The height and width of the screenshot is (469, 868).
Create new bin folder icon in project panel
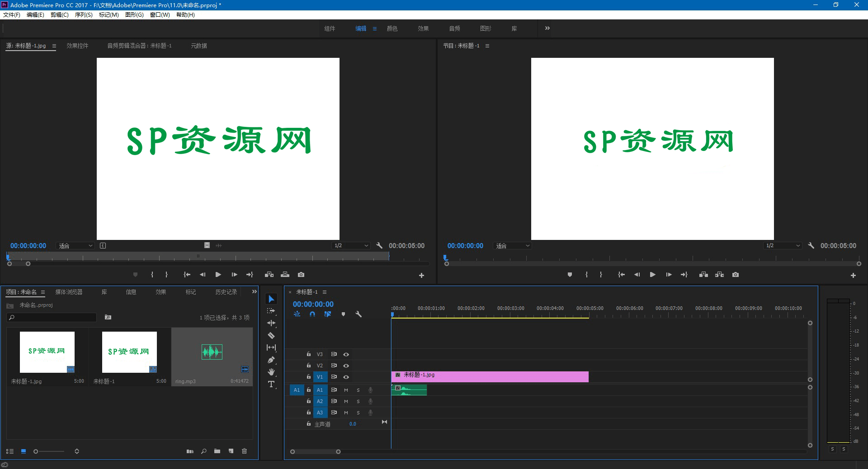217,451
